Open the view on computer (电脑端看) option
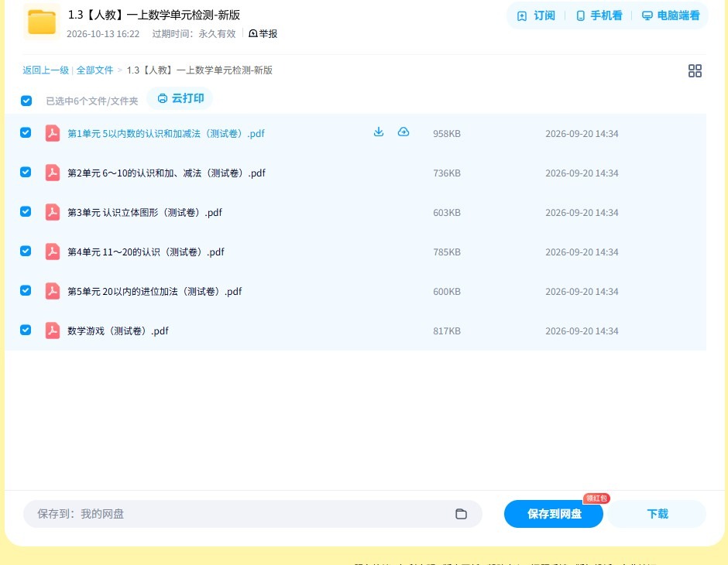Viewport: 728px width, 565px height. [671, 15]
